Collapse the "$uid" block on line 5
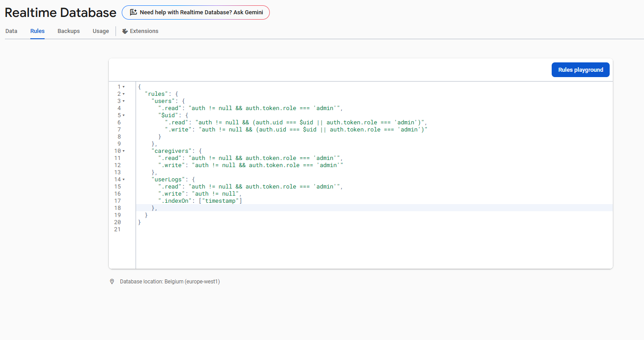This screenshot has width=644, height=340. 123,115
